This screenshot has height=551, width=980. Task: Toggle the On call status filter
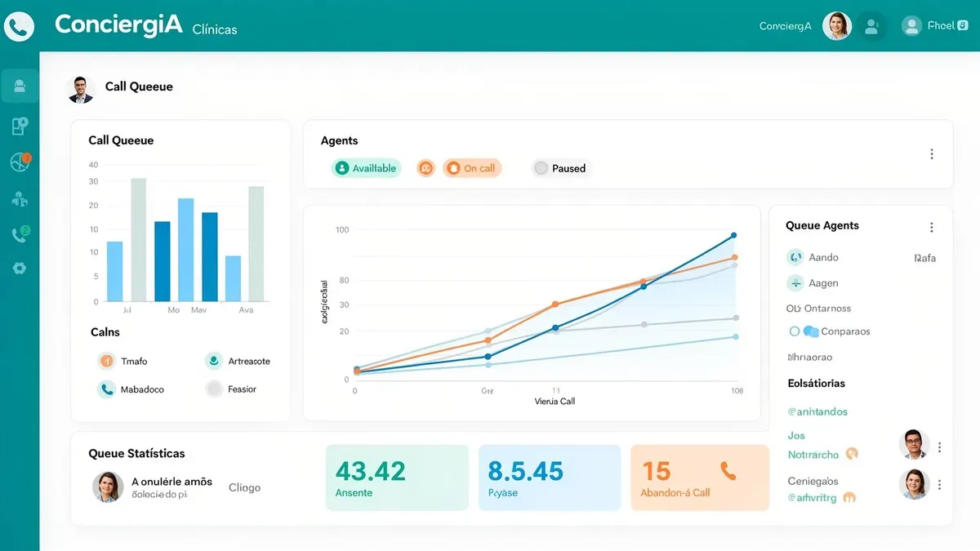(472, 168)
